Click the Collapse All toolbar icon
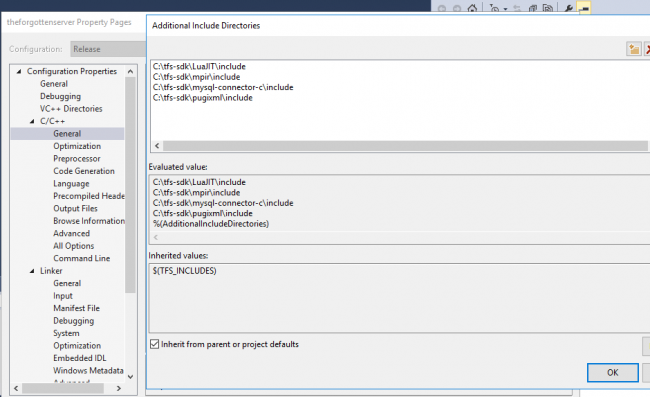The height and width of the screenshot is (397, 650). [533, 8]
